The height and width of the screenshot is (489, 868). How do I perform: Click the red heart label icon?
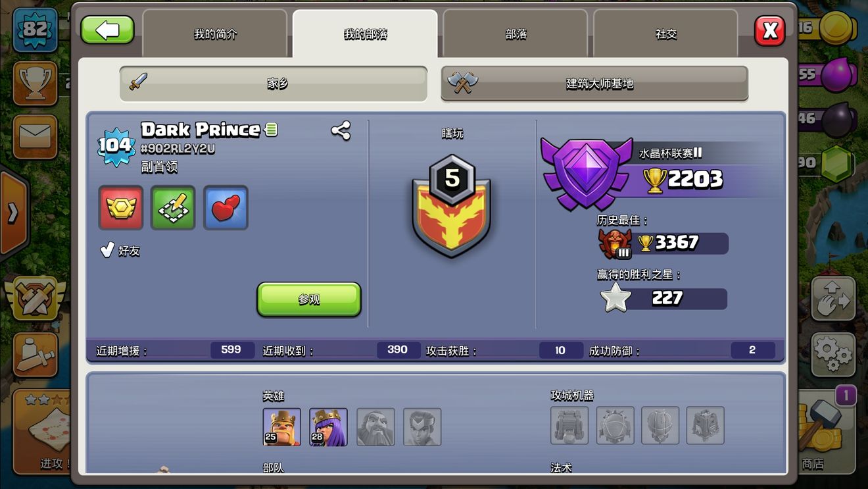click(226, 207)
